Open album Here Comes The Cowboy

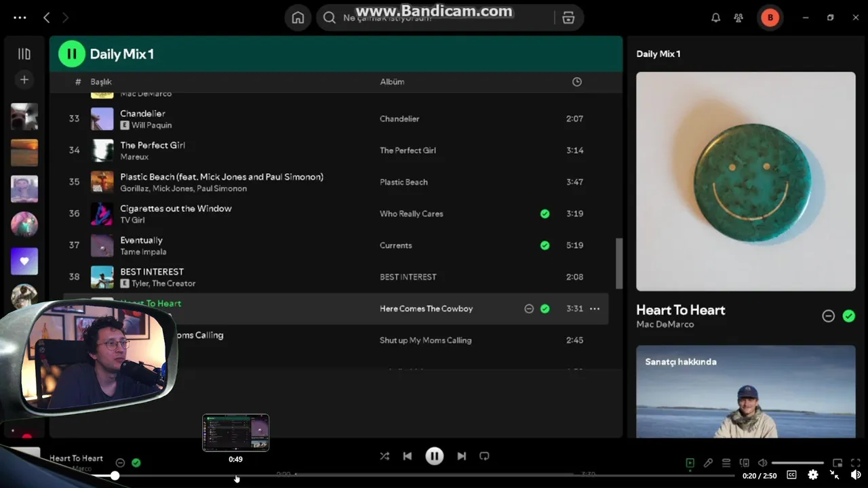(x=426, y=309)
